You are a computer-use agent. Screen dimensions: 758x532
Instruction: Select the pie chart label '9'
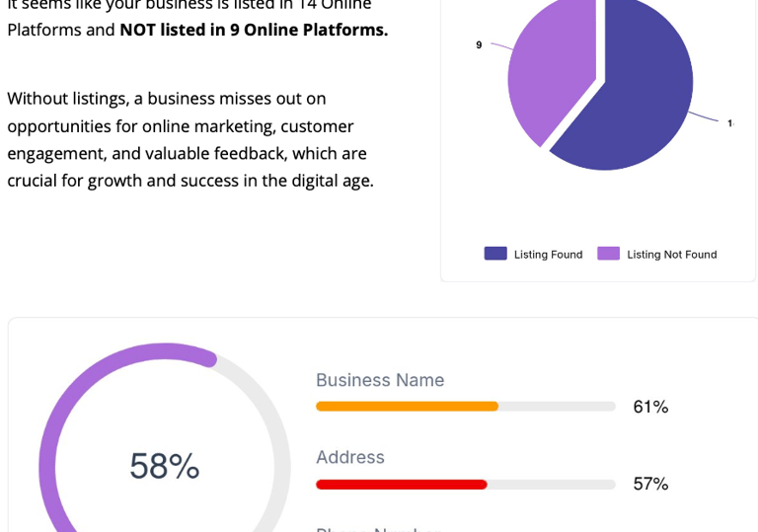point(479,45)
